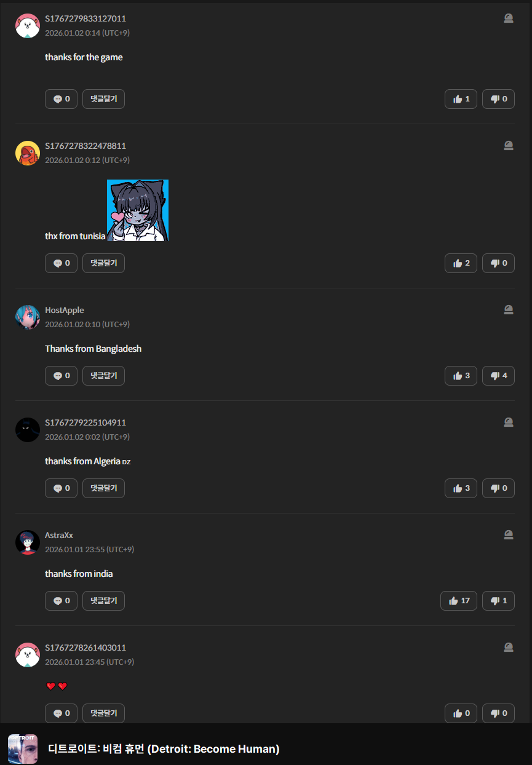Click the report siren icon on HostApple's comment
532x765 pixels.
point(509,310)
